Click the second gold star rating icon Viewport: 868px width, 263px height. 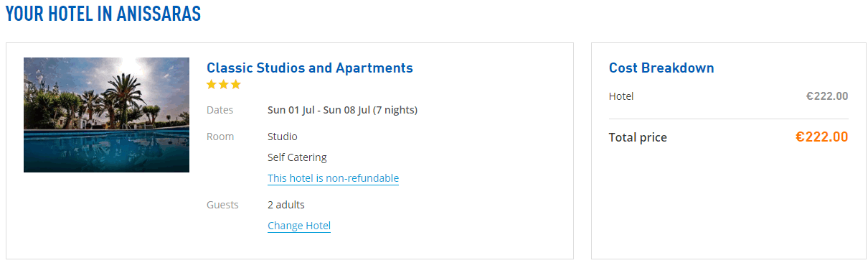(x=224, y=85)
